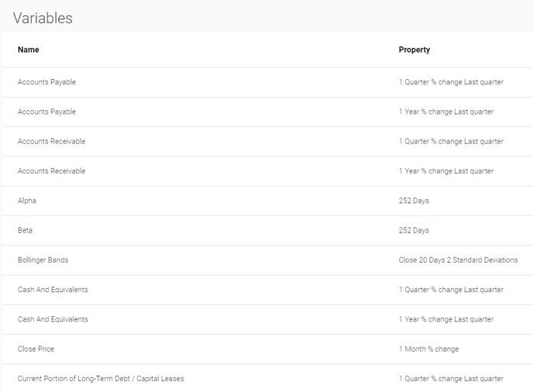533x392 pixels.
Task: Select the Alpha variable
Action: coord(268,201)
